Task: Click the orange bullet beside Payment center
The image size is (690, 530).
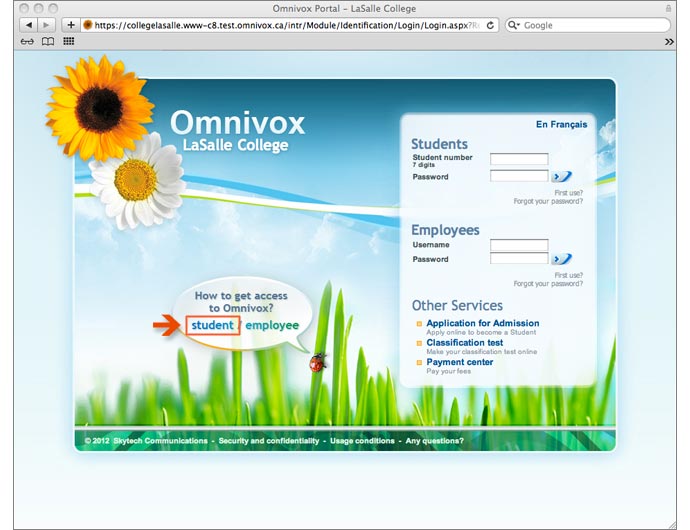Action: tap(419, 363)
